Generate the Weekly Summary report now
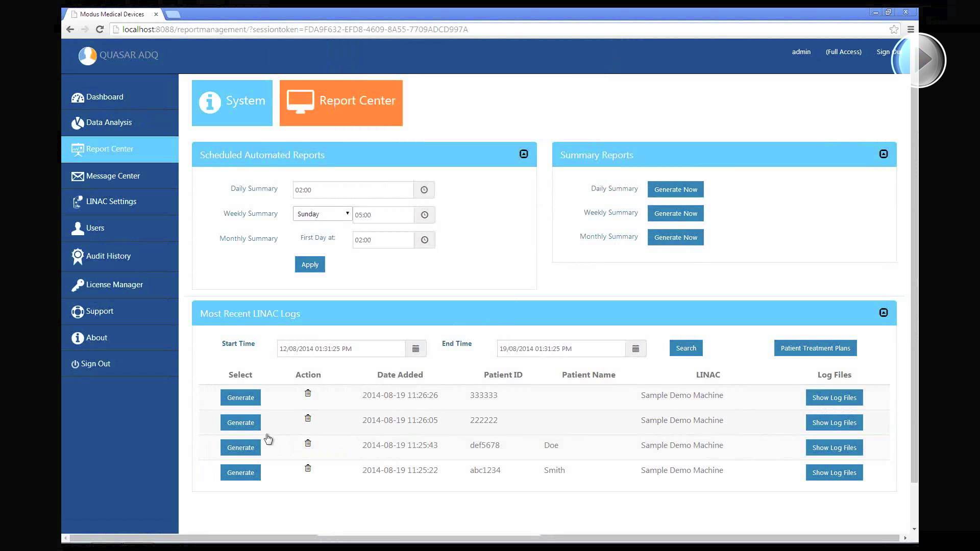This screenshot has width=980, height=551. [675, 213]
